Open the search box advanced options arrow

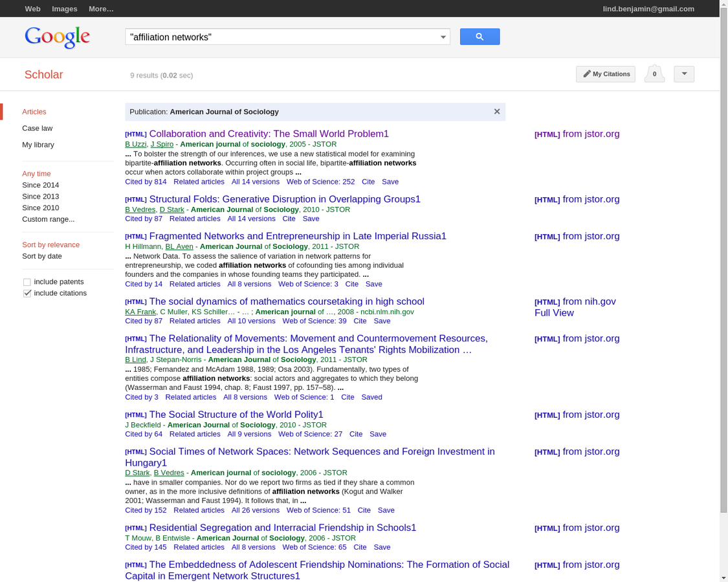tap(443, 37)
